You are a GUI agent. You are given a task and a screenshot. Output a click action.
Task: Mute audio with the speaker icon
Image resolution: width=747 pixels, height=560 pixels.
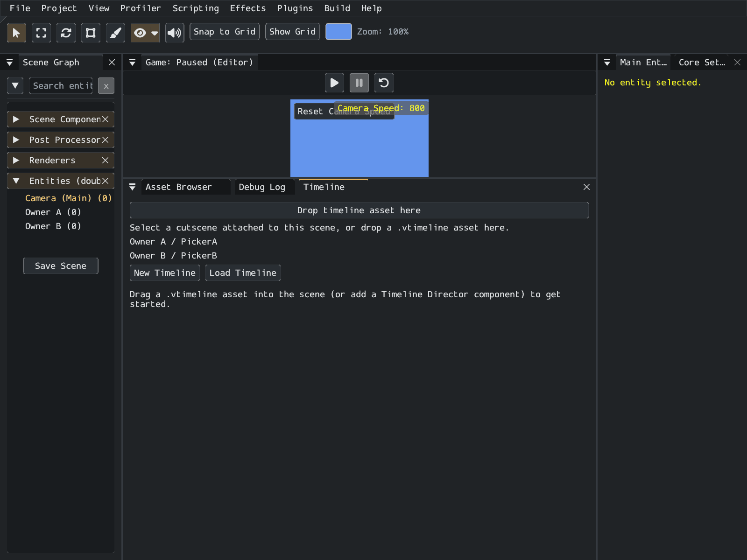174,33
